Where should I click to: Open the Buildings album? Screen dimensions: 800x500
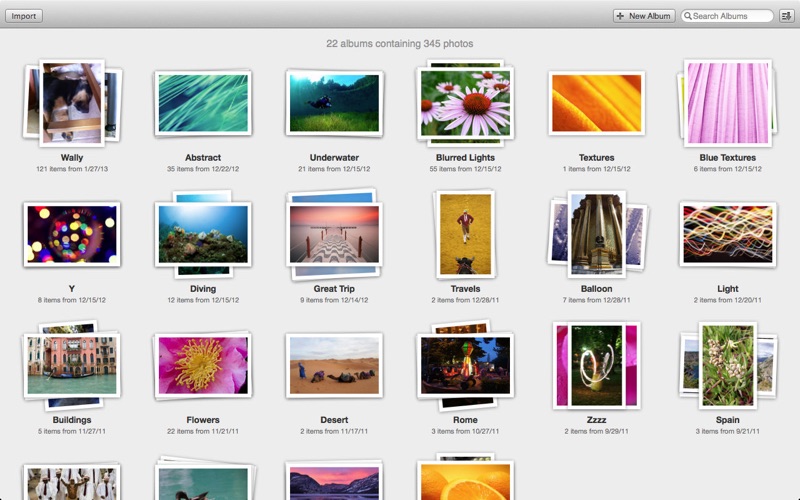pos(72,365)
